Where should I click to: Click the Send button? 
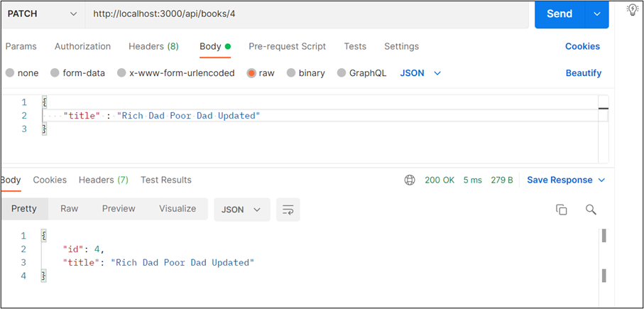560,14
